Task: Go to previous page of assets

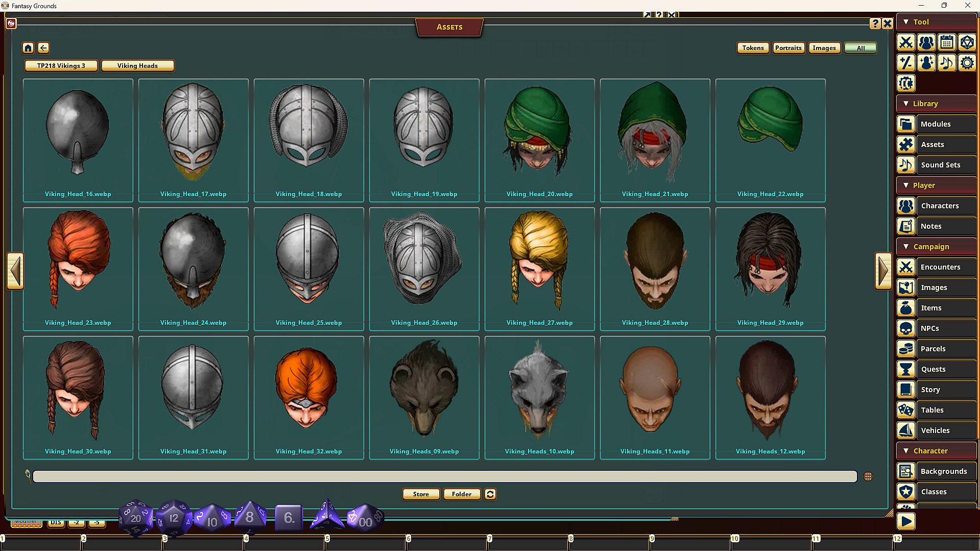Action: [15, 271]
